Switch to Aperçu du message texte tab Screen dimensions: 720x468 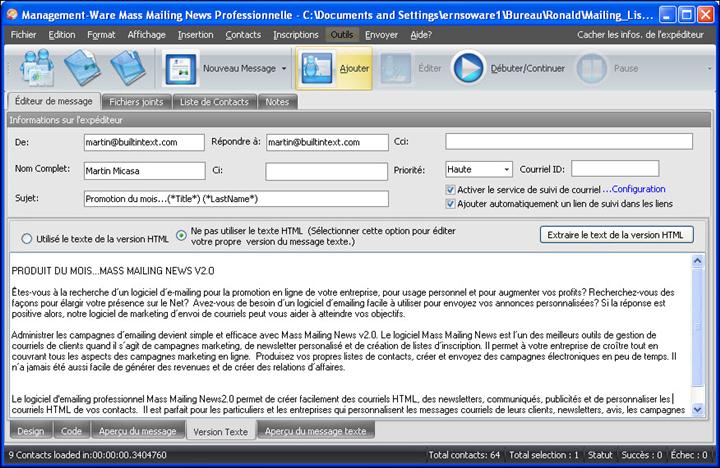click(315, 431)
